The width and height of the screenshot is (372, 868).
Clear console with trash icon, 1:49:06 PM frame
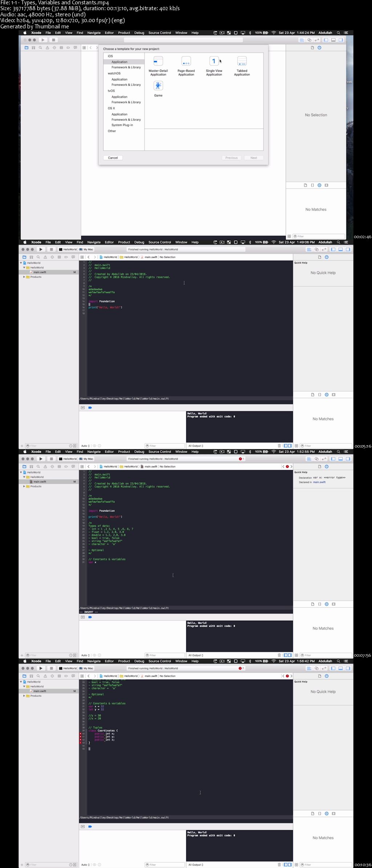[x=279, y=446]
